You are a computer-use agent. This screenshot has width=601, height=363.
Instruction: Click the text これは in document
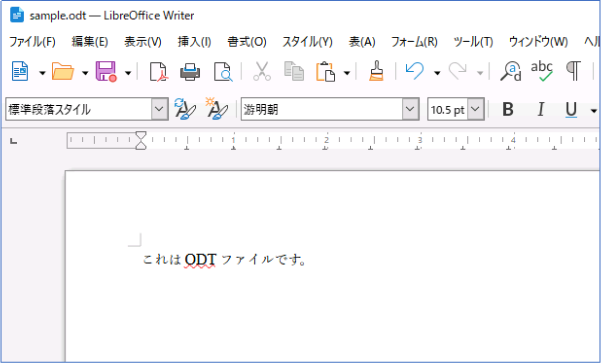click(x=161, y=260)
